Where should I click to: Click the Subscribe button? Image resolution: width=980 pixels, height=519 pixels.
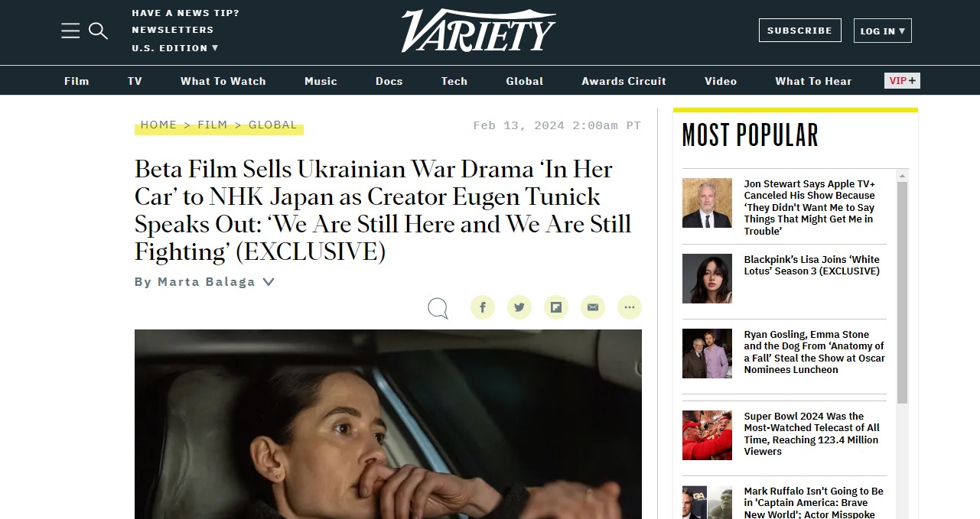[x=799, y=31]
